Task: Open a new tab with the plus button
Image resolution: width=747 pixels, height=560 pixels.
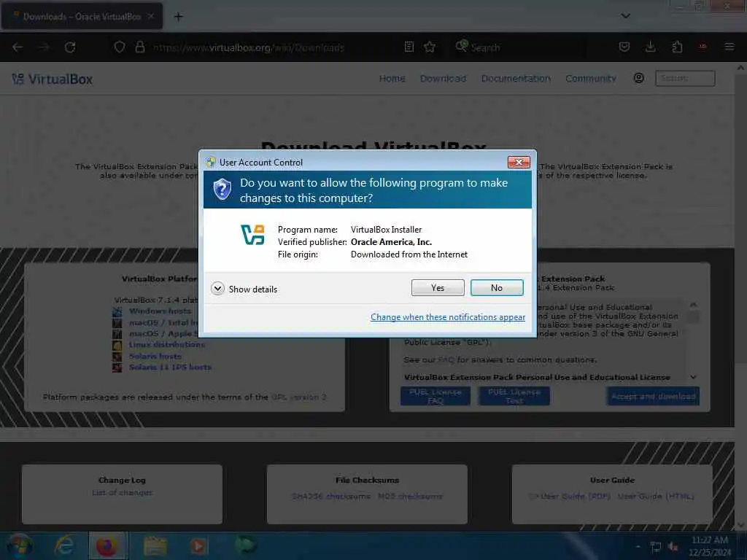Action: [178, 17]
